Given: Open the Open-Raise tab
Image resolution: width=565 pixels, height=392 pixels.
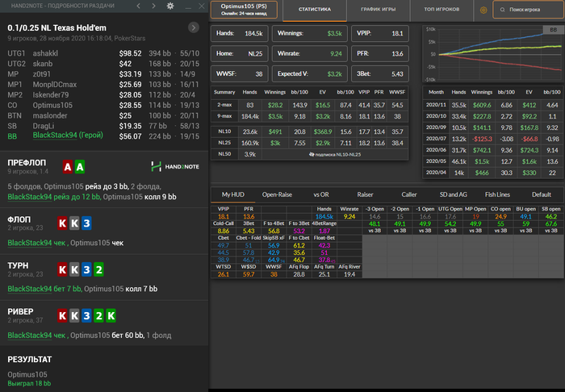Looking at the screenshot, I should point(277,194).
